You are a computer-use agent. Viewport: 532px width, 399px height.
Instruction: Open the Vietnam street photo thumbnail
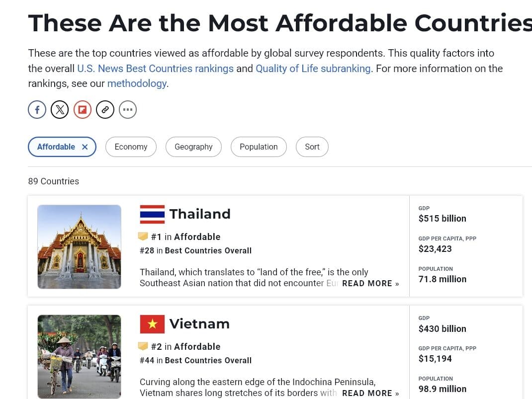tap(80, 356)
